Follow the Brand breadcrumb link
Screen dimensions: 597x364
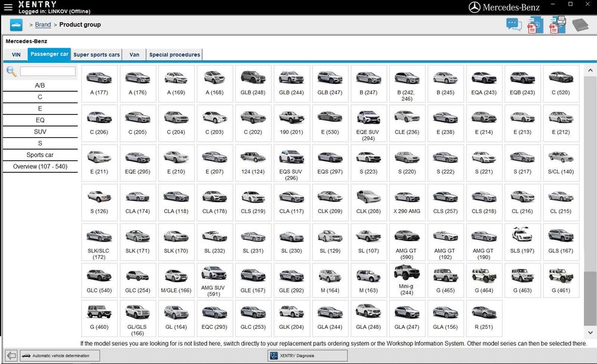(x=42, y=24)
